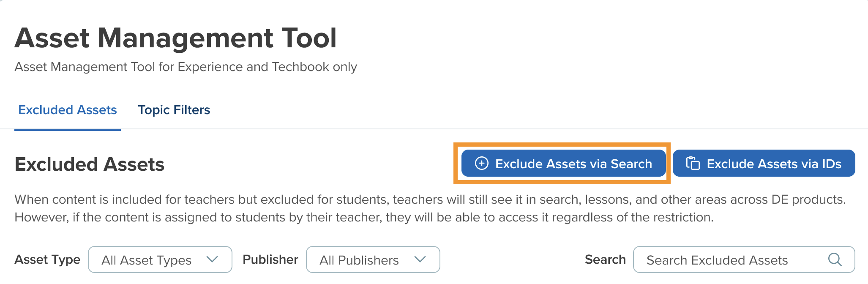Click the Publisher filter label
The image size is (868, 284).
(270, 259)
